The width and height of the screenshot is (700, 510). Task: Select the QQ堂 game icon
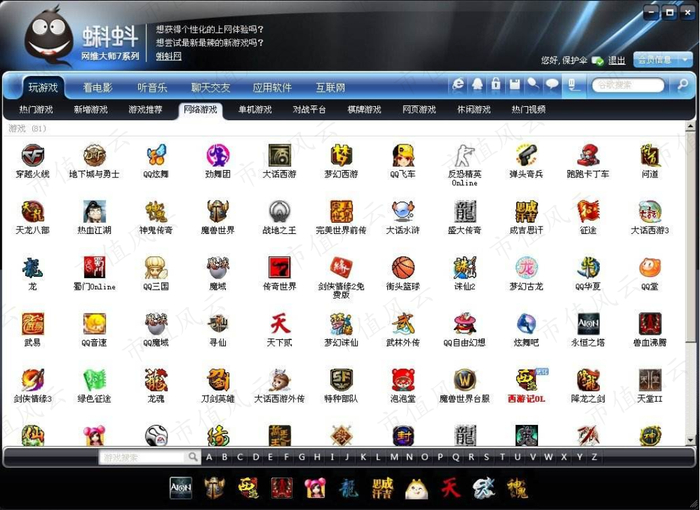[650, 268]
